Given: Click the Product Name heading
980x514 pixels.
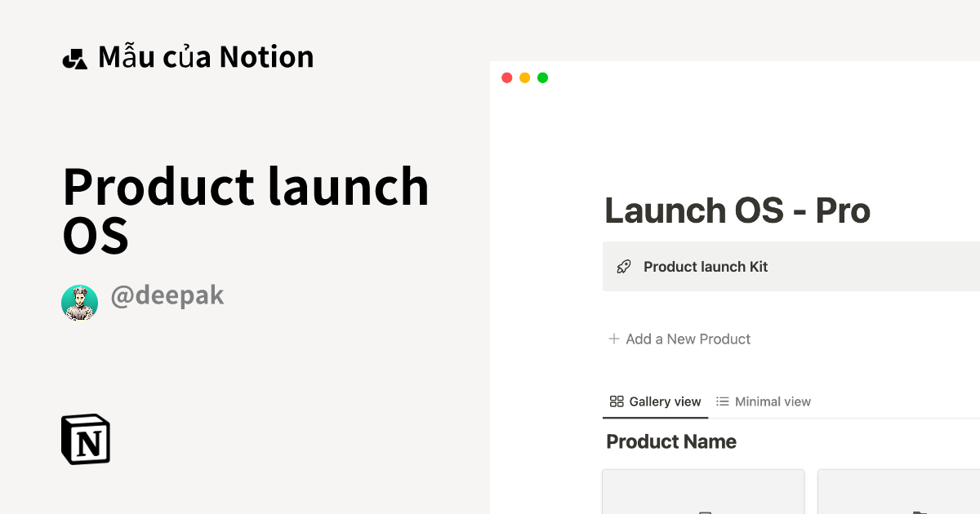Looking at the screenshot, I should point(670,441).
